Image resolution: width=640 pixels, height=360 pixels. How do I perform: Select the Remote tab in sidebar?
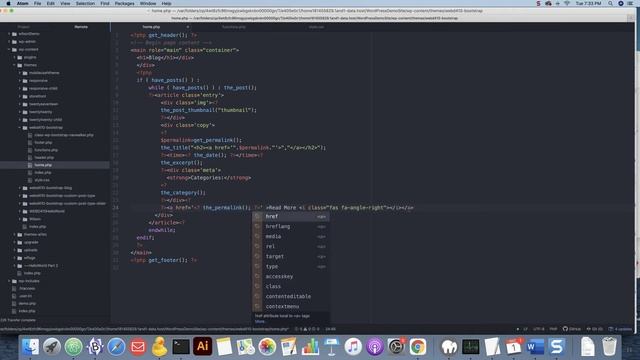pyautogui.click(x=81, y=27)
